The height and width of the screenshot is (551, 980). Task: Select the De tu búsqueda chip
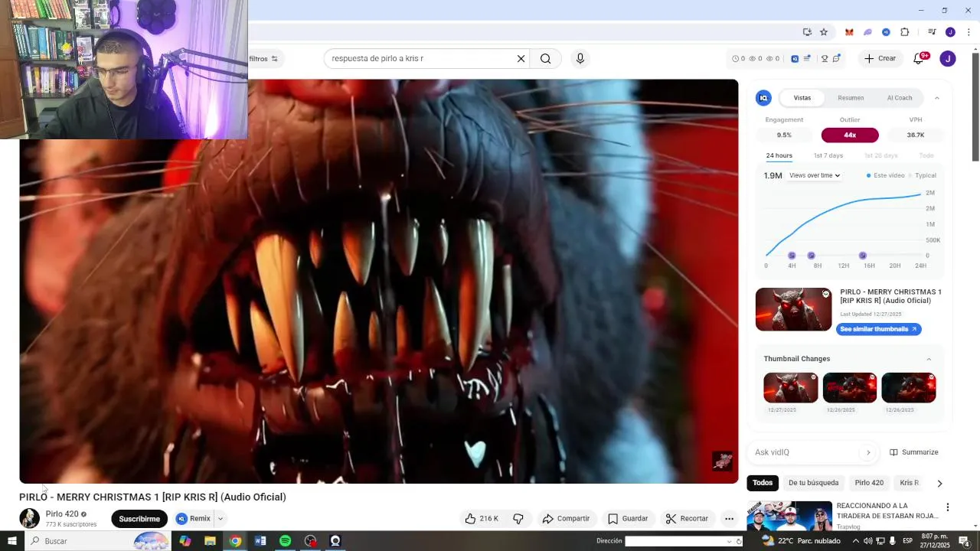tap(813, 483)
